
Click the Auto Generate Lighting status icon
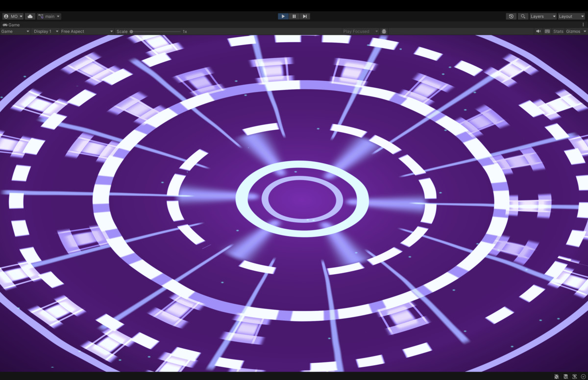(575, 377)
